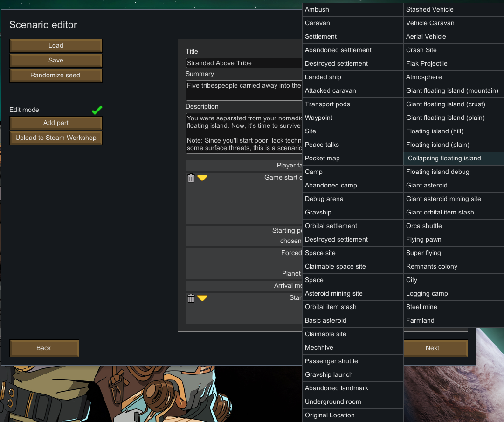Upload to Steam Workshop
Screen dimensions: 504x422
coord(56,138)
